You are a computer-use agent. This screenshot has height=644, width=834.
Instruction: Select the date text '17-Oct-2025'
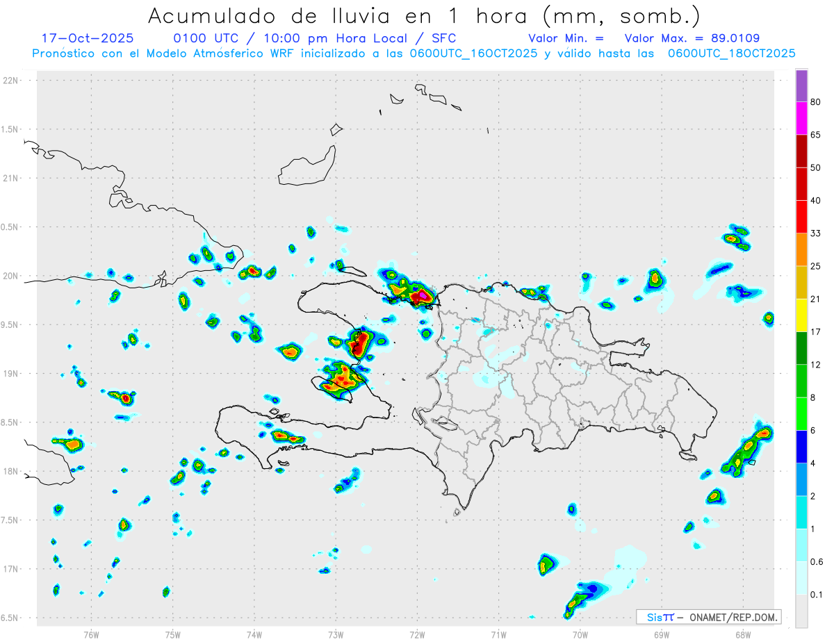[x=87, y=38]
